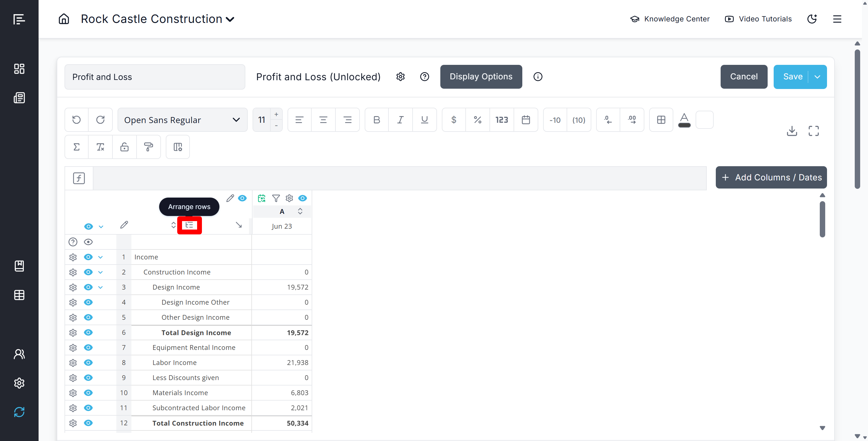Toggle visibility of column A
The width and height of the screenshot is (868, 441).
(x=303, y=198)
